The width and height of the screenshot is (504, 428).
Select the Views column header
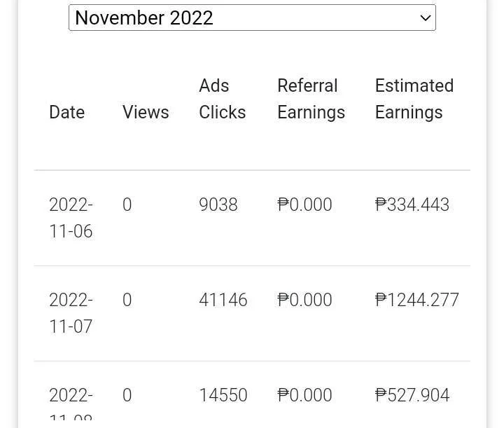click(146, 112)
